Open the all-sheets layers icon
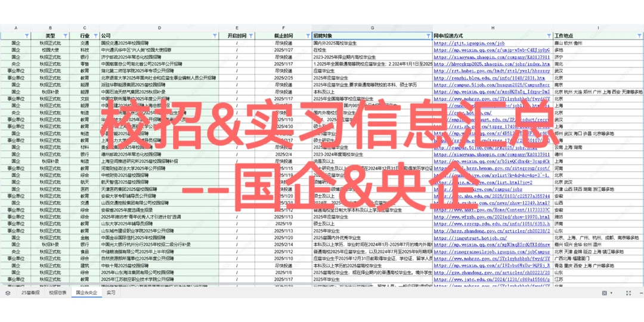The height and width of the screenshot is (322, 644). click(x=8, y=293)
